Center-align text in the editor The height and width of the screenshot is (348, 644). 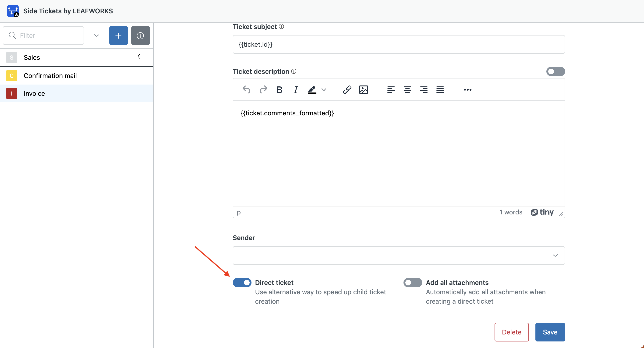[407, 89]
